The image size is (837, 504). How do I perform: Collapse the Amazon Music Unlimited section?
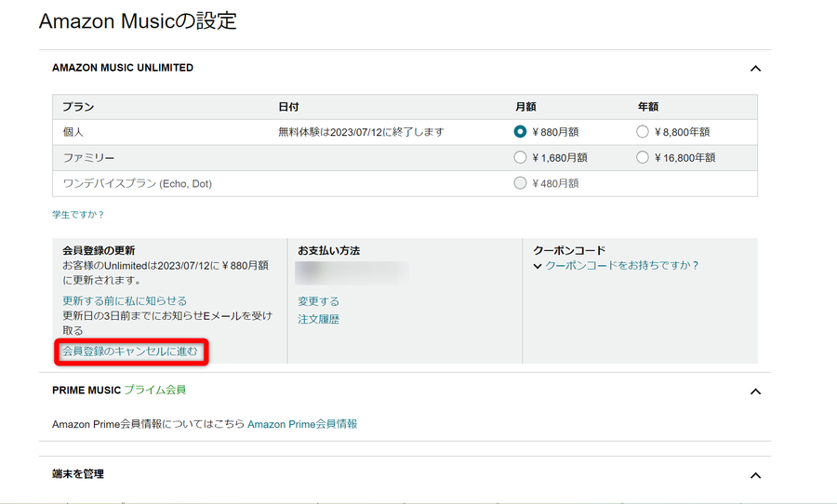(x=755, y=68)
